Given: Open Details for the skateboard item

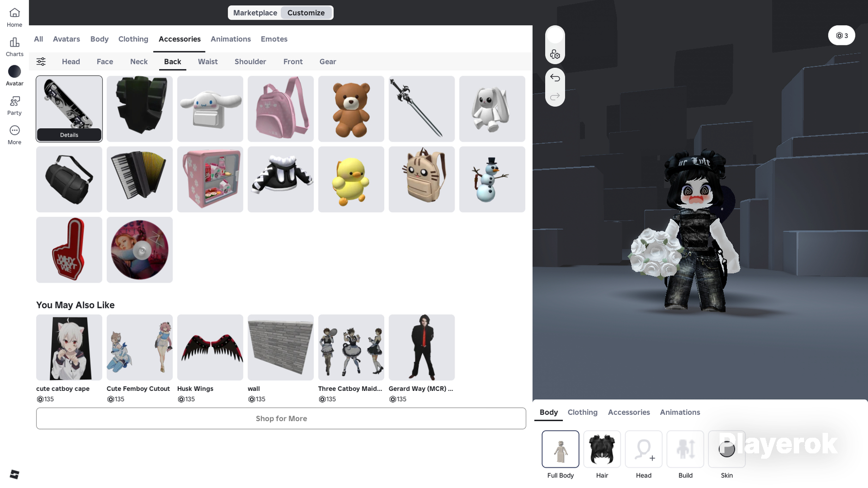Looking at the screenshot, I should coord(69,135).
